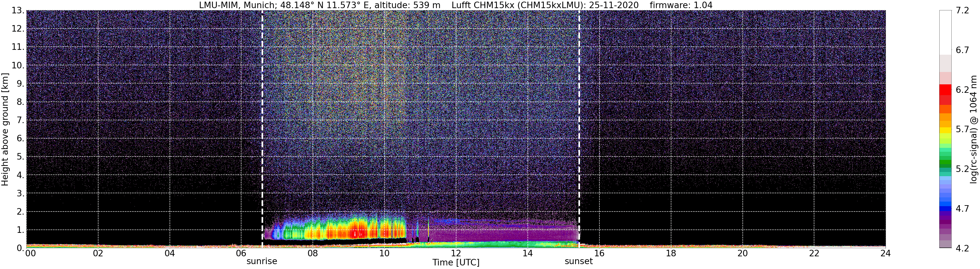Click the white top band of the colorbar

click(945, 32)
